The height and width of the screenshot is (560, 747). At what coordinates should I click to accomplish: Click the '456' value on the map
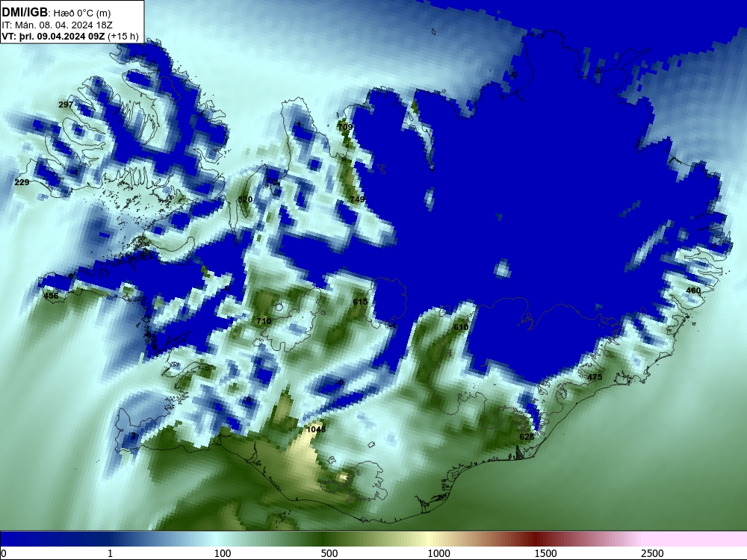pos(51,296)
